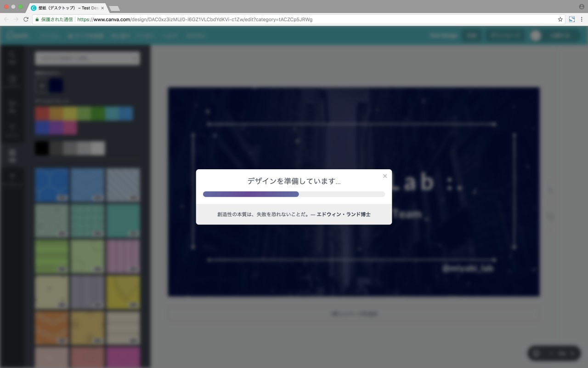
Task: Click the 保護された通信 secure lock indicator
Action: coord(54,19)
